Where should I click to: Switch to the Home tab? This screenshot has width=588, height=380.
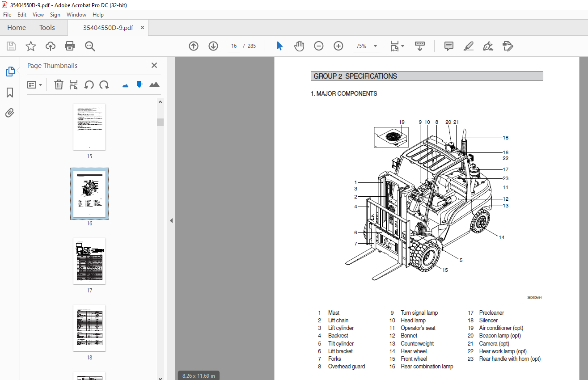[17, 28]
